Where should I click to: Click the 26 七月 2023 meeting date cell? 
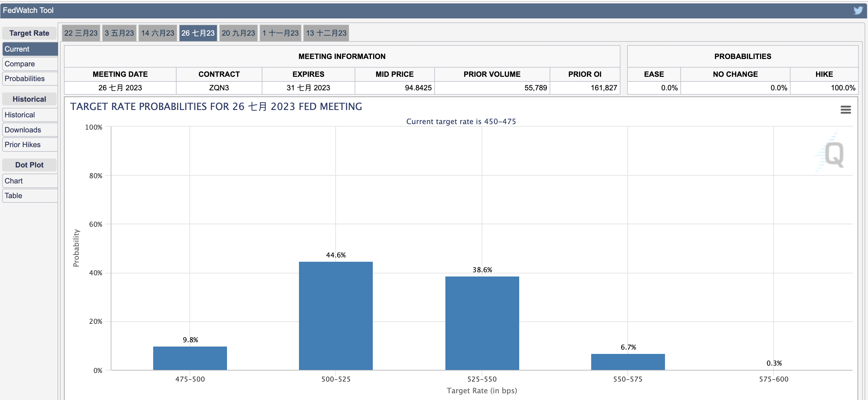click(x=120, y=88)
